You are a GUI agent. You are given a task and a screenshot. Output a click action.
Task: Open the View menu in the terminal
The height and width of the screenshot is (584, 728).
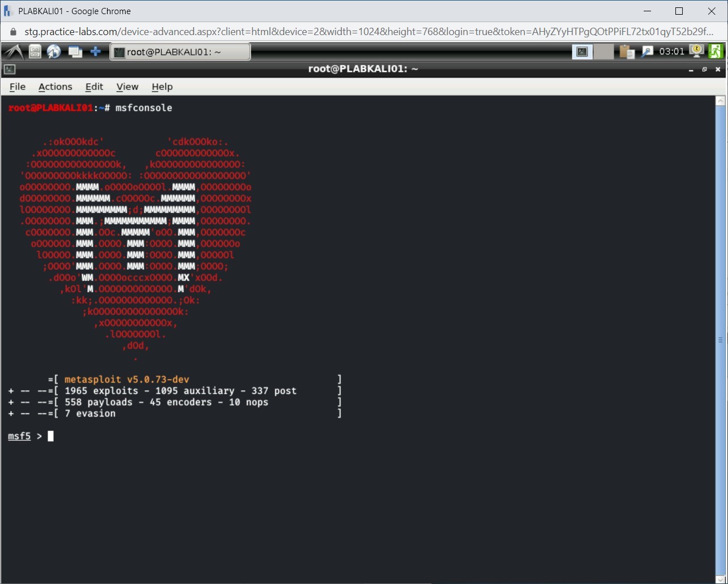[x=127, y=87]
